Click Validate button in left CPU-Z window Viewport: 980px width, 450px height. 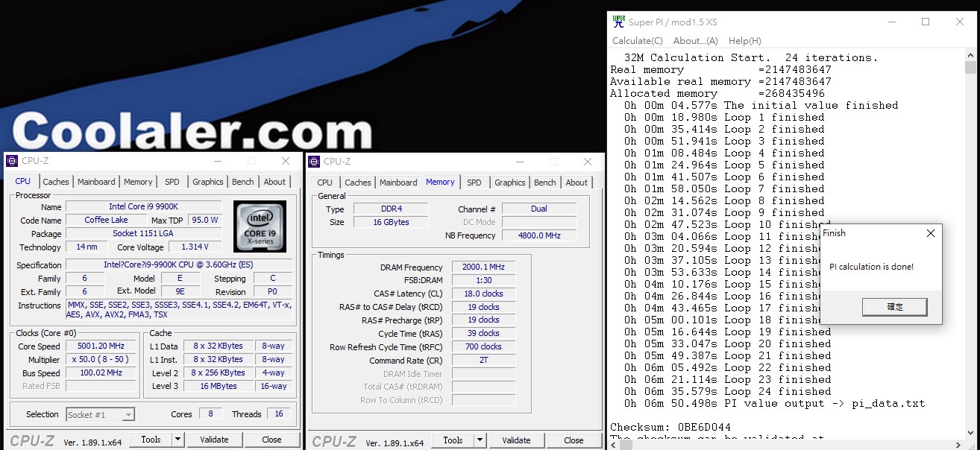click(214, 440)
